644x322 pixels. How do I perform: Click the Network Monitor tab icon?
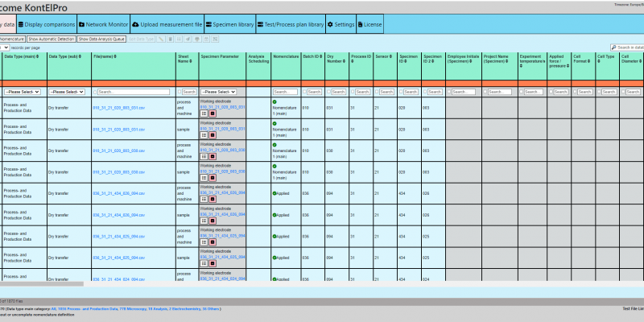coord(80,25)
